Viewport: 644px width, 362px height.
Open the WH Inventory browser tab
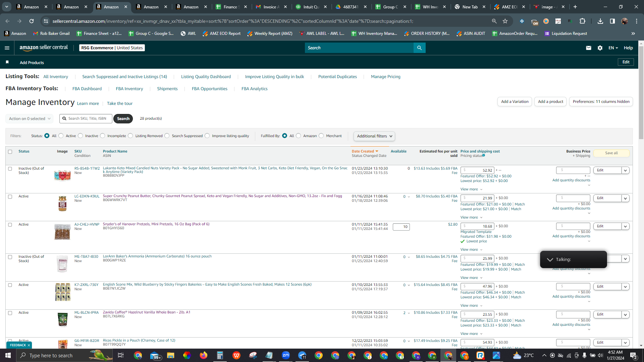pos(431,7)
